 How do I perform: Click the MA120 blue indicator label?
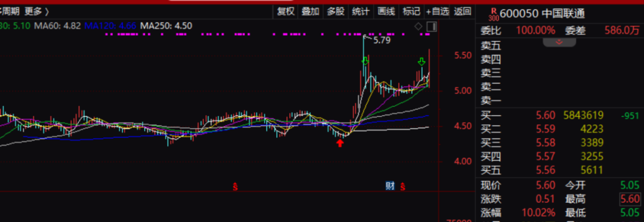pos(110,26)
